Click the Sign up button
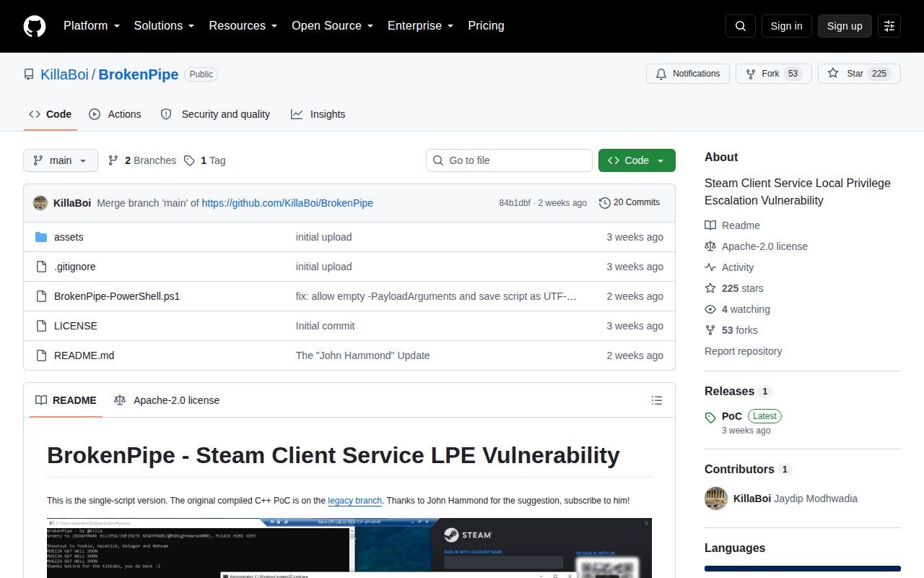924x578 pixels. (x=845, y=26)
